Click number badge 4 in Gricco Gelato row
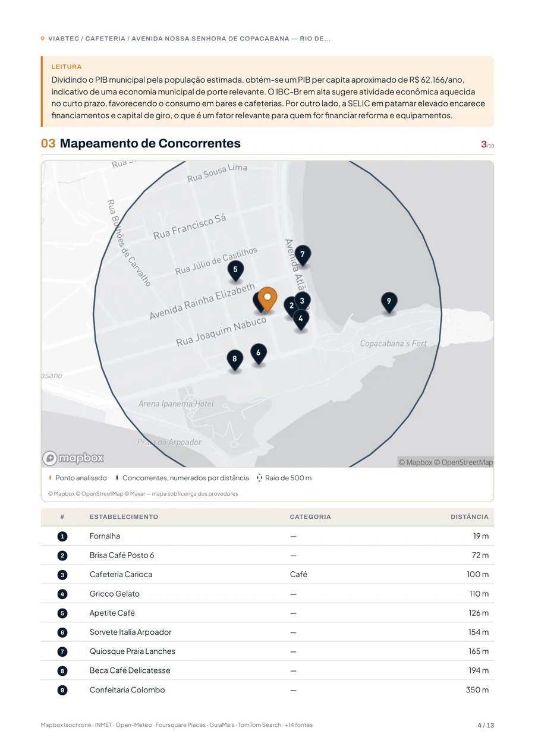The width and height of the screenshot is (535, 756). [x=62, y=594]
